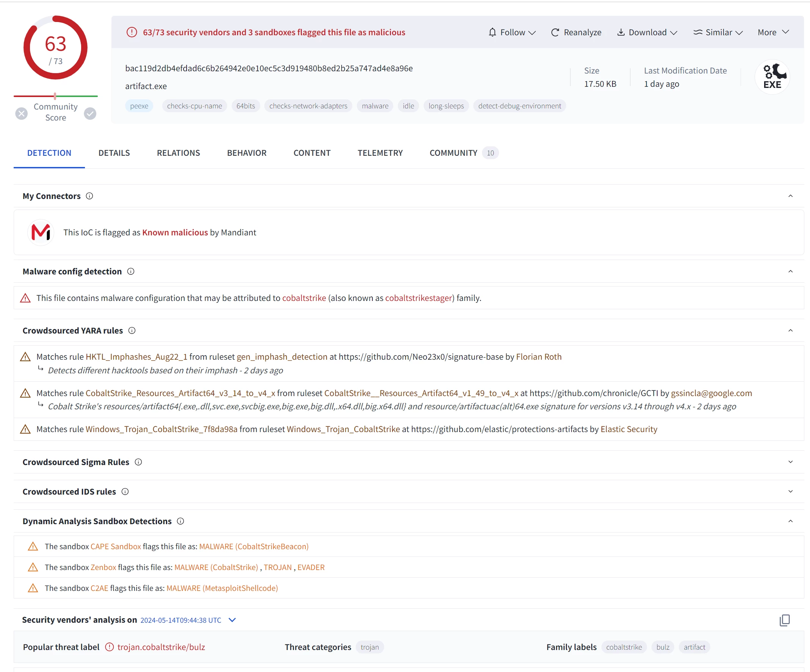Open the Similar dropdown menu
The image size is (810, 672).
(718, 32)
